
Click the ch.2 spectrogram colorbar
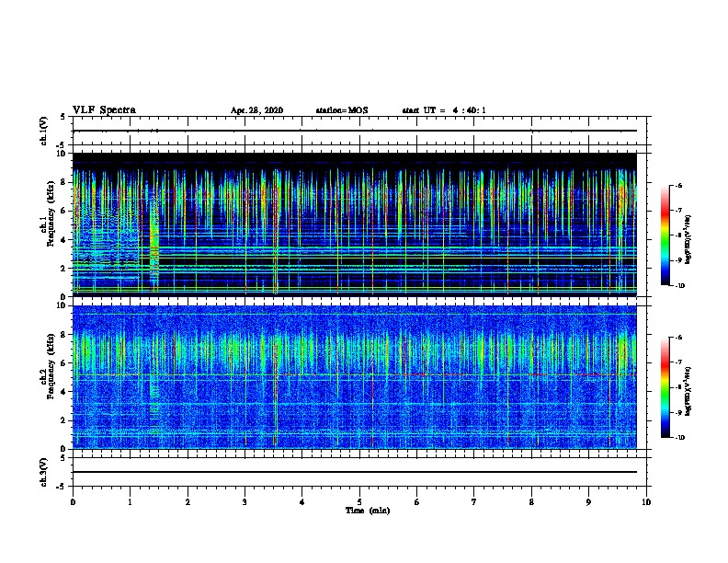click(665, 387)
